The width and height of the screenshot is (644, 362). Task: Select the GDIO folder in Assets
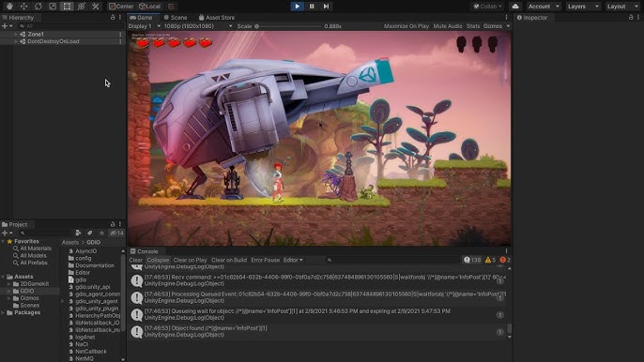point(27,291)
